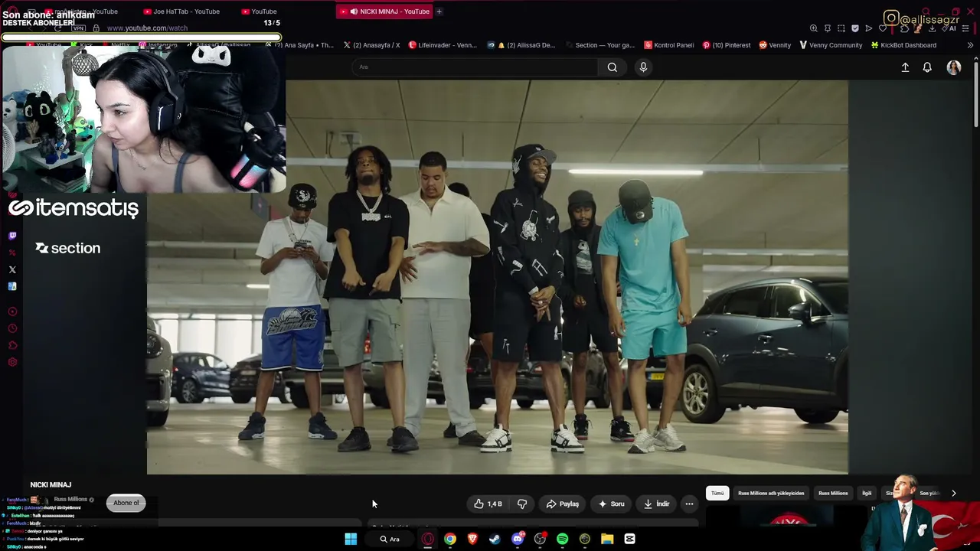This screenshot has height=551, width=980.
Task: Open the KickBot Dashboard bookmark
Action: [x=903, y=45]
